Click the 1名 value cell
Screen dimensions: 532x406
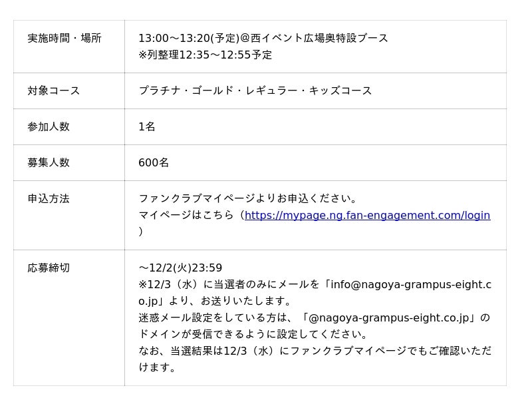(146, 126)
